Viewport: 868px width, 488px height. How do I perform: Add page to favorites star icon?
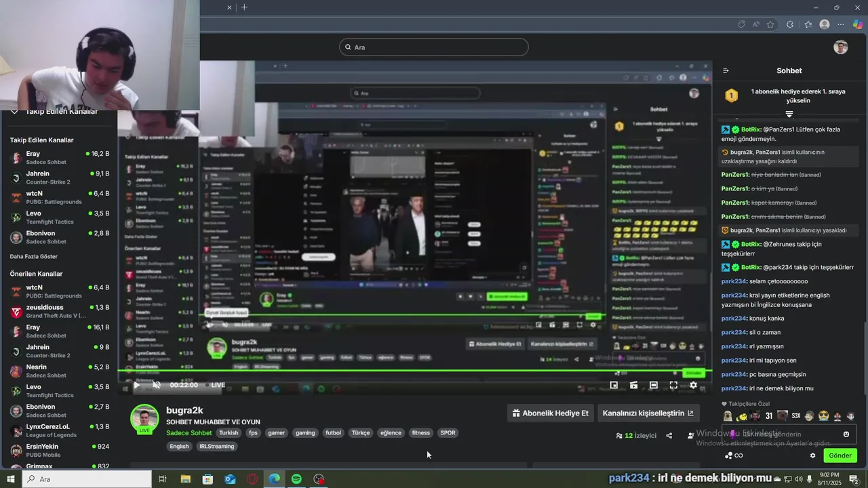click(x=770, y=24)
